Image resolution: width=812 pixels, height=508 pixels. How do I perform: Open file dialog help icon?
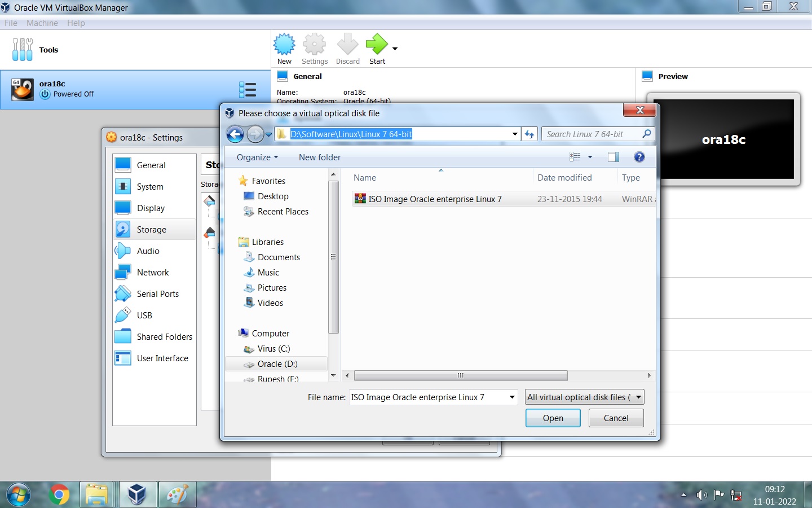(639, 157)
